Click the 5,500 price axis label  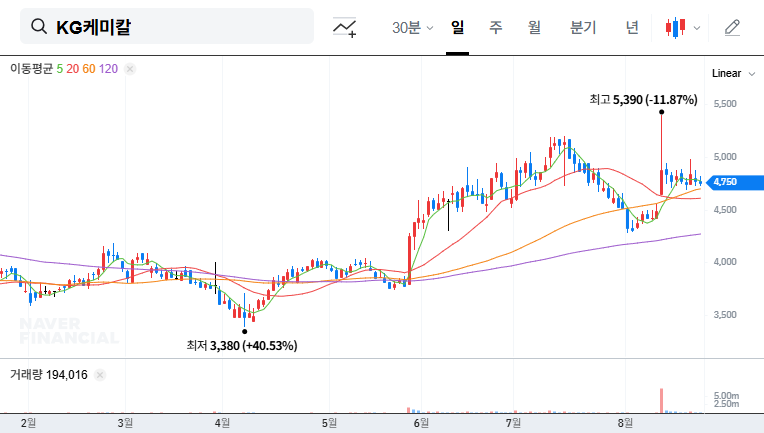coord(725,104)
